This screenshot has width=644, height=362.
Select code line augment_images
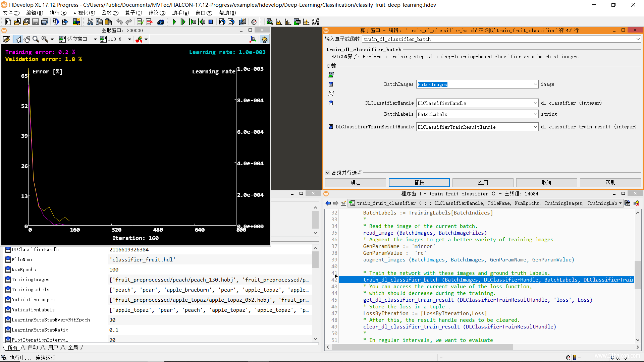coord(469,260)
